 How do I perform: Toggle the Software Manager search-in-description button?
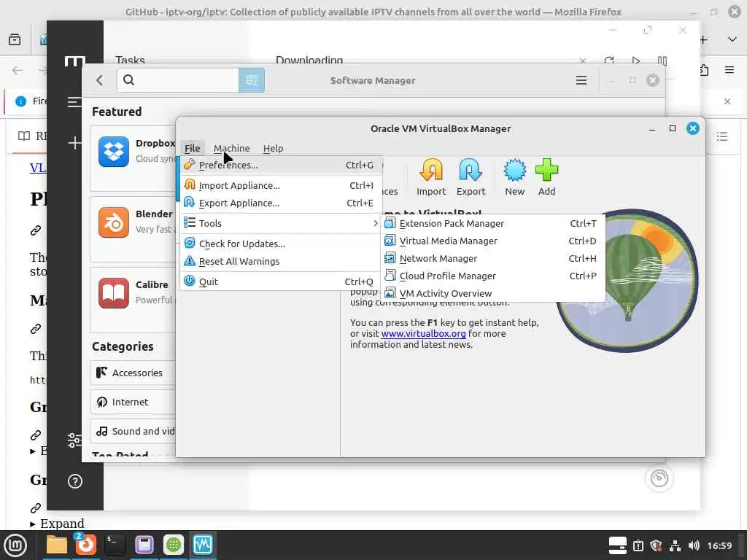[x=252, y=80]
